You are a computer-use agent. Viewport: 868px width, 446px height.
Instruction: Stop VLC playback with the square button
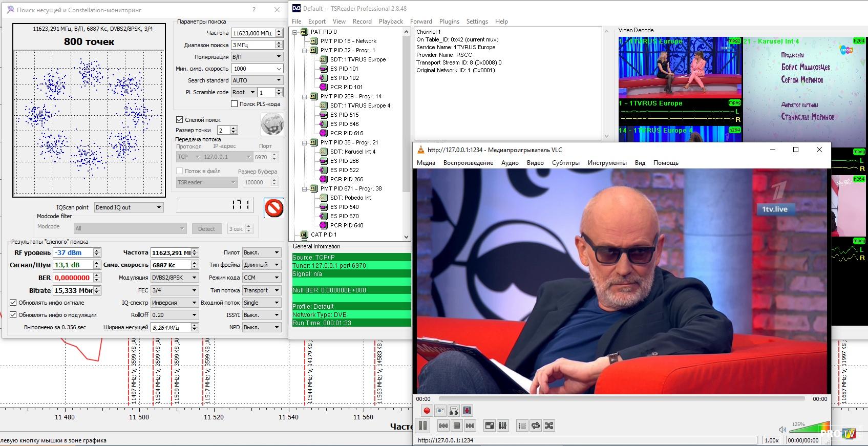(x=457, y=426)
